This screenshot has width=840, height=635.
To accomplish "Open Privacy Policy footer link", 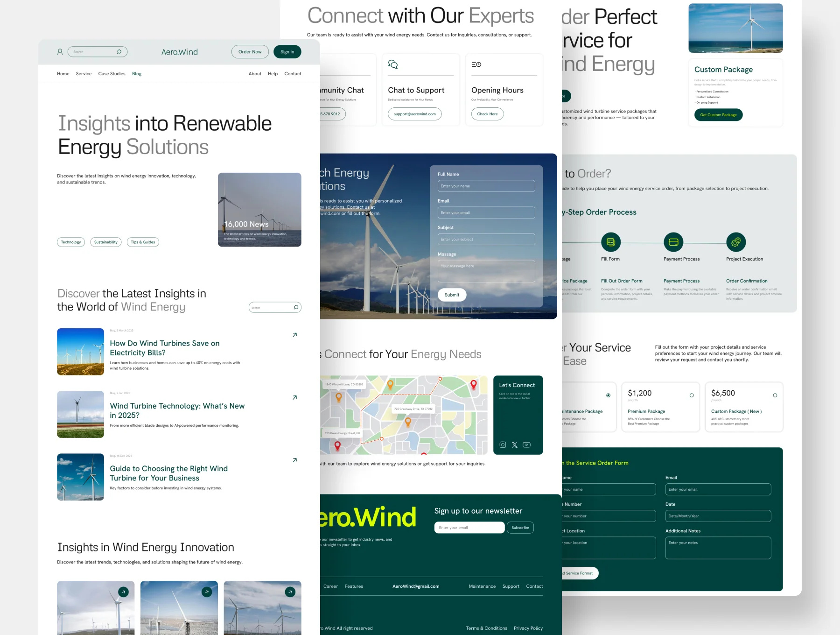I will (528, 628).
